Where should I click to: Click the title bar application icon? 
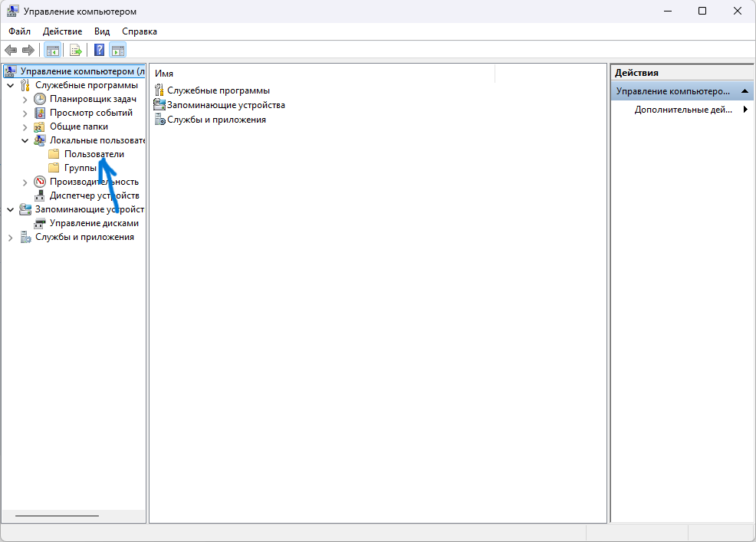(13, 11)
